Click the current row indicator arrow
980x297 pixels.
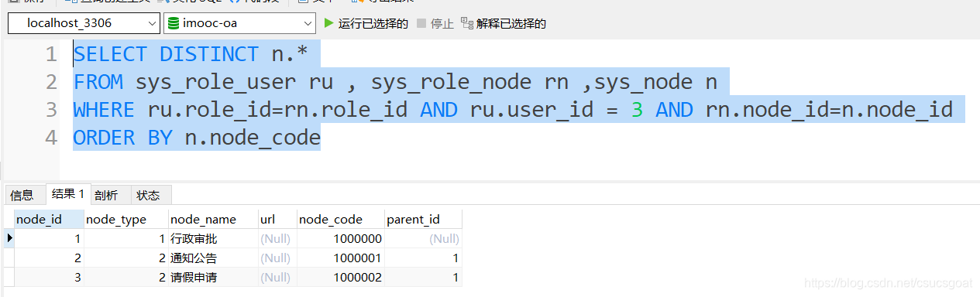point(9,239)
